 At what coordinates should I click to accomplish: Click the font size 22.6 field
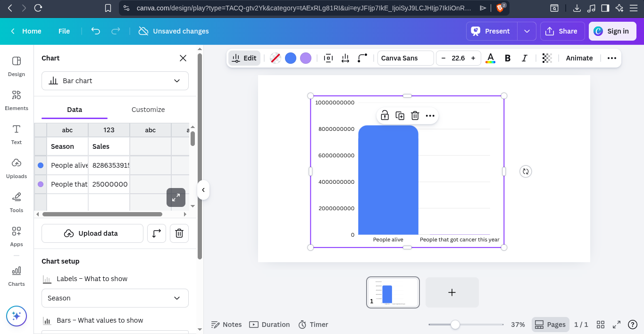point(458,58)
